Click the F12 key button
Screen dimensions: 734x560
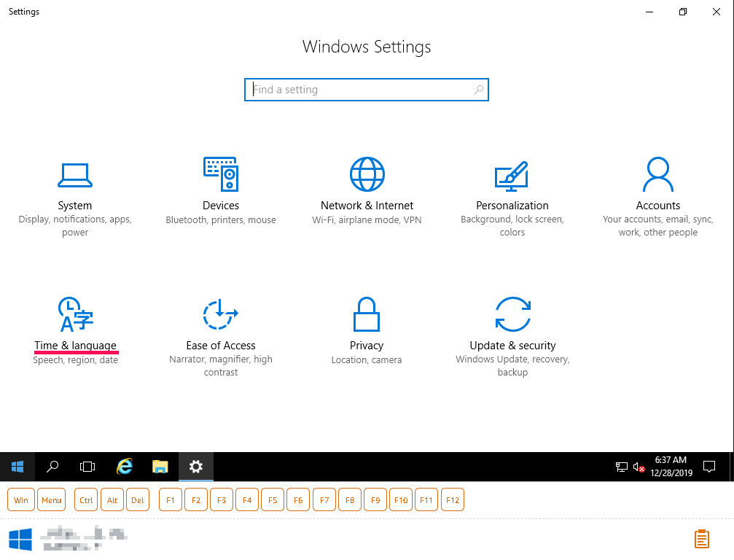(453, 500)
